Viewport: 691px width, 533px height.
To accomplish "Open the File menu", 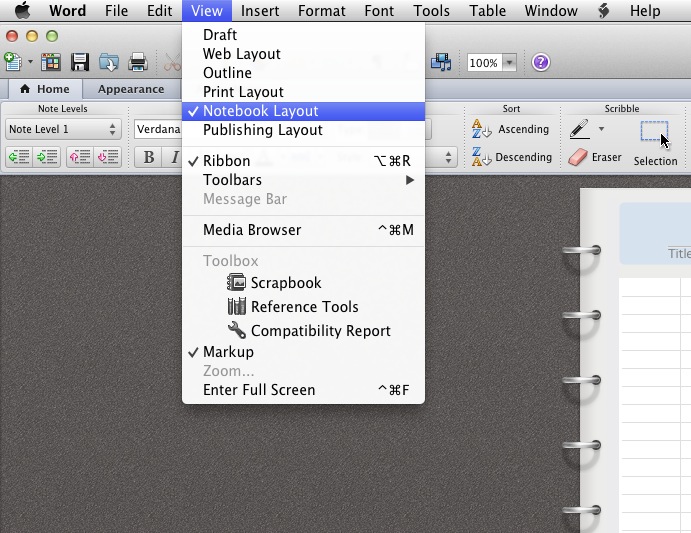I will 116,11.
